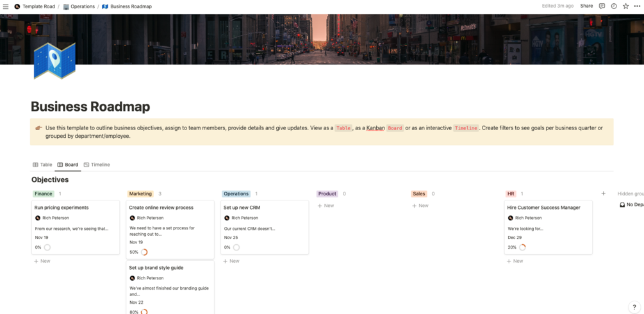This screenshot has height=314, width=644.
Task: Click the large map page icon
Action: (x=54, y=61)
